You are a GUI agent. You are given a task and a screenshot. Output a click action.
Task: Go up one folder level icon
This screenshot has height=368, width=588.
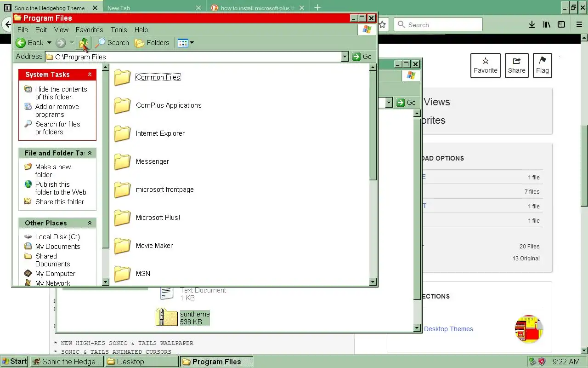coord(84,43)
